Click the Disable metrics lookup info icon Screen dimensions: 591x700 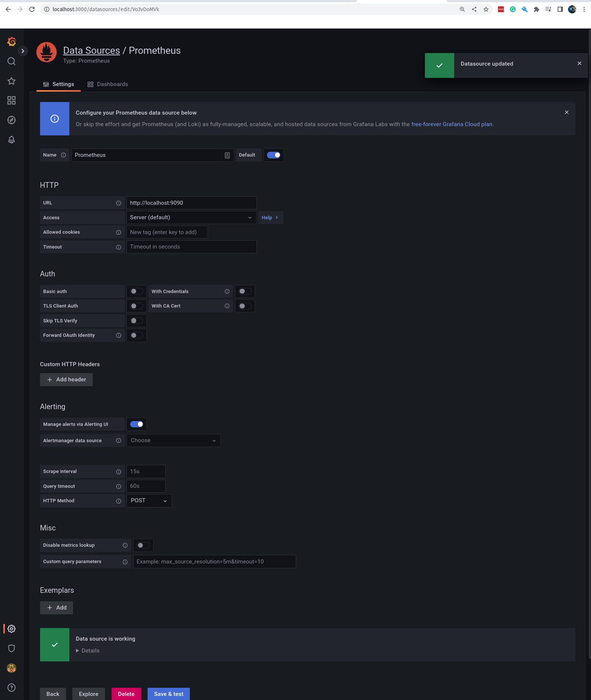tap(125, 545)
